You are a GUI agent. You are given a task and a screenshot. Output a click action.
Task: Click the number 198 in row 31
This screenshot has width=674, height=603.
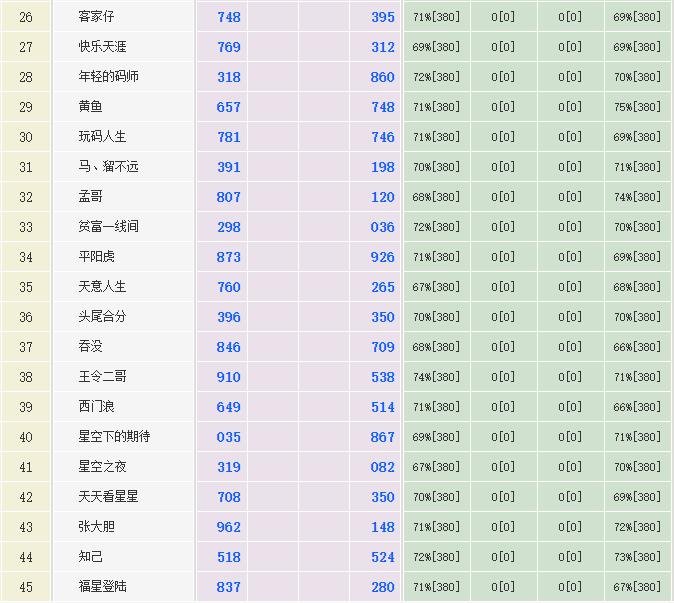pyautogui.click(x=382, y=167)
